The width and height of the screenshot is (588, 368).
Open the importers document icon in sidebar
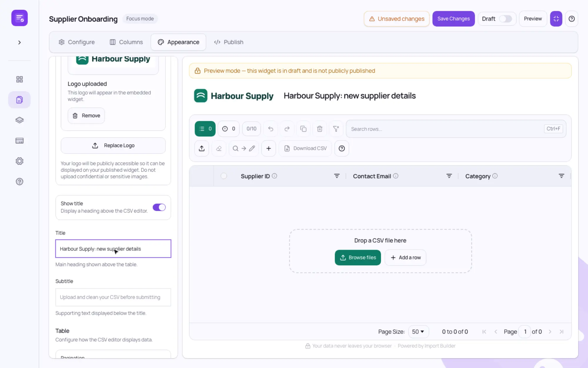tap(19, 100)
